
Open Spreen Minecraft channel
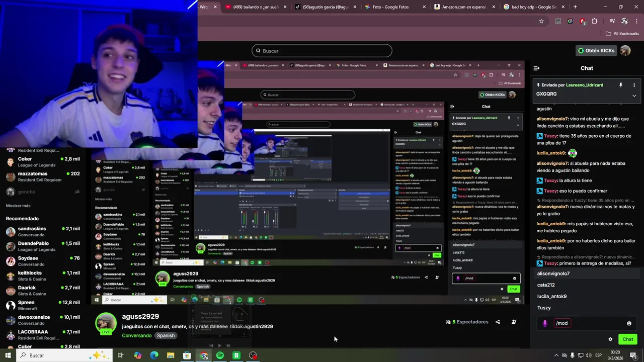tap(43, 305)
